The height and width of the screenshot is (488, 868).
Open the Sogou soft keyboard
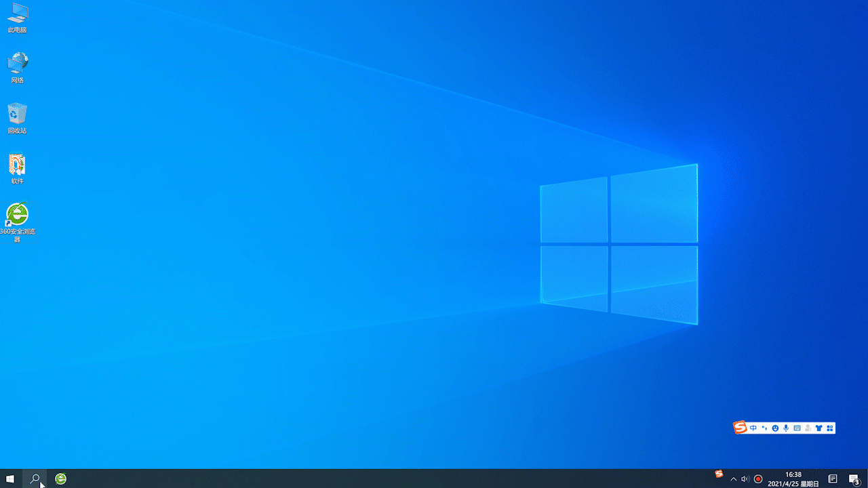click(x=797, y=428)
